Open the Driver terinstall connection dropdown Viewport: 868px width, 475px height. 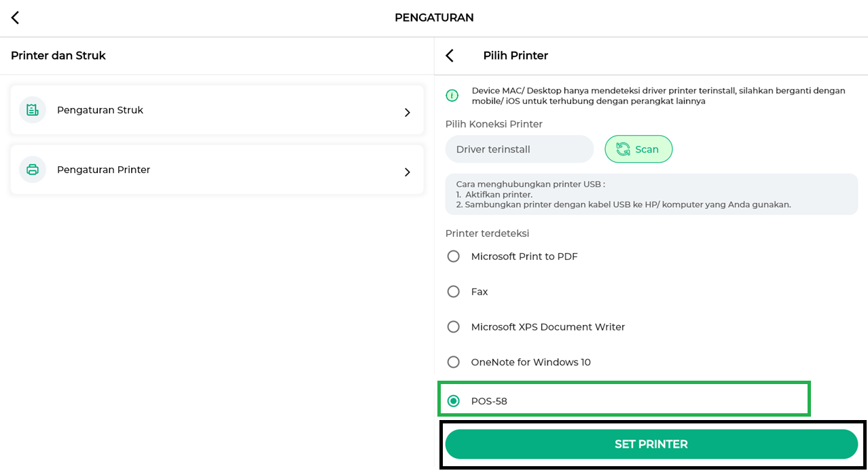coord(519,149)
